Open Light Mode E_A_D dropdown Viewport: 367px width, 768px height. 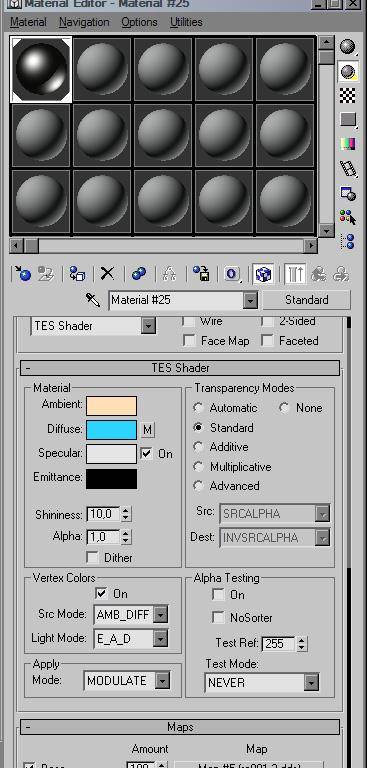[x=160, y=639]
